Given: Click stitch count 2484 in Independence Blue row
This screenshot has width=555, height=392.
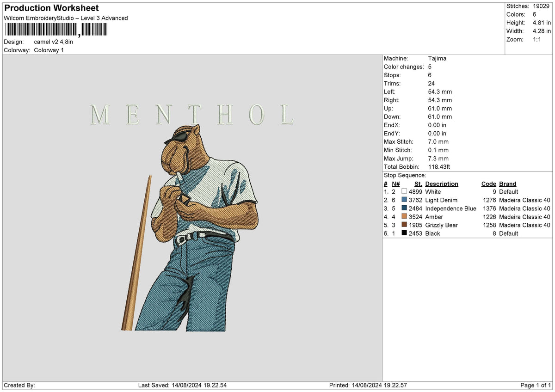Looking at the screenshot, I should [415, 208].
